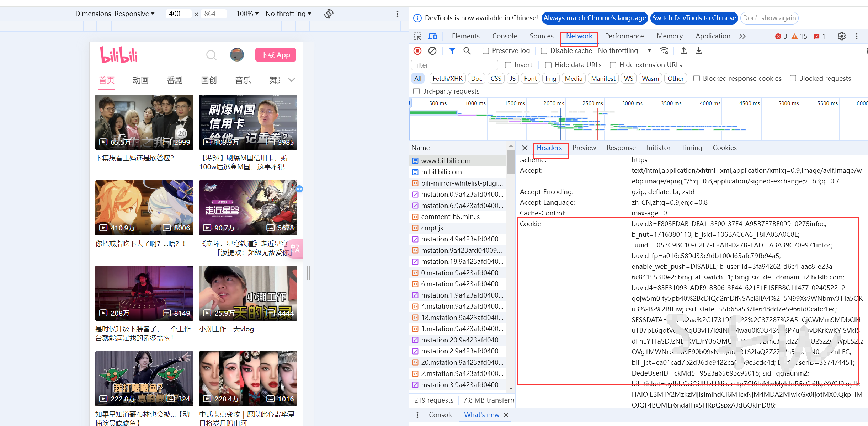868x426 pixels.
Task: Switch to the Elements tab
Action: (x=465, y=36)
